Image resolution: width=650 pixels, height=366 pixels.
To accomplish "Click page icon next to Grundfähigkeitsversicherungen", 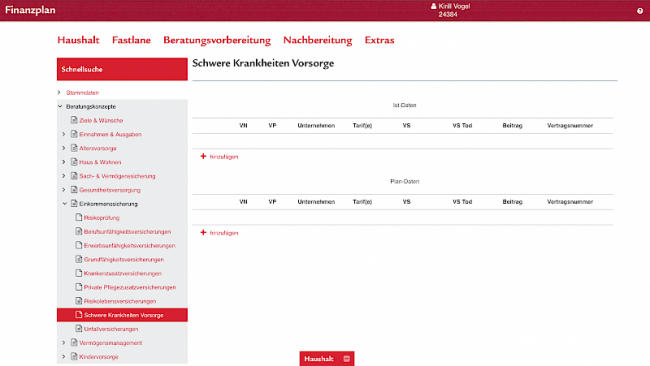I will point(79,259).
